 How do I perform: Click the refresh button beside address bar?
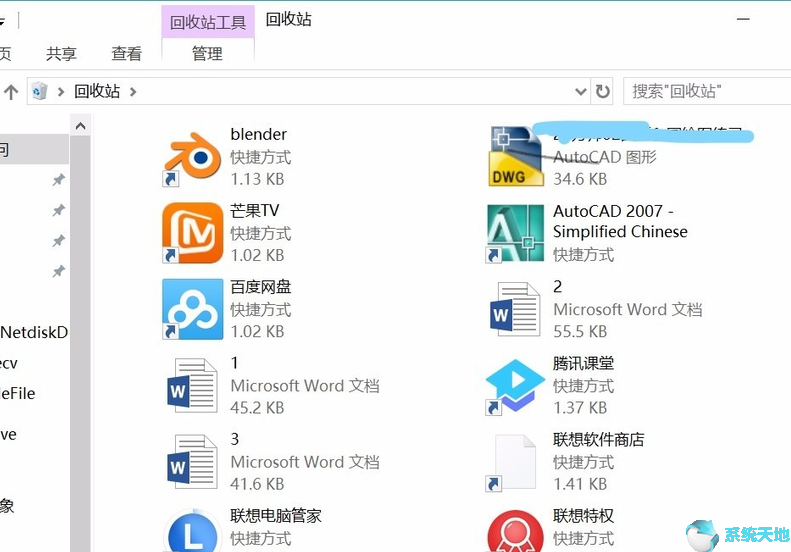602,91
